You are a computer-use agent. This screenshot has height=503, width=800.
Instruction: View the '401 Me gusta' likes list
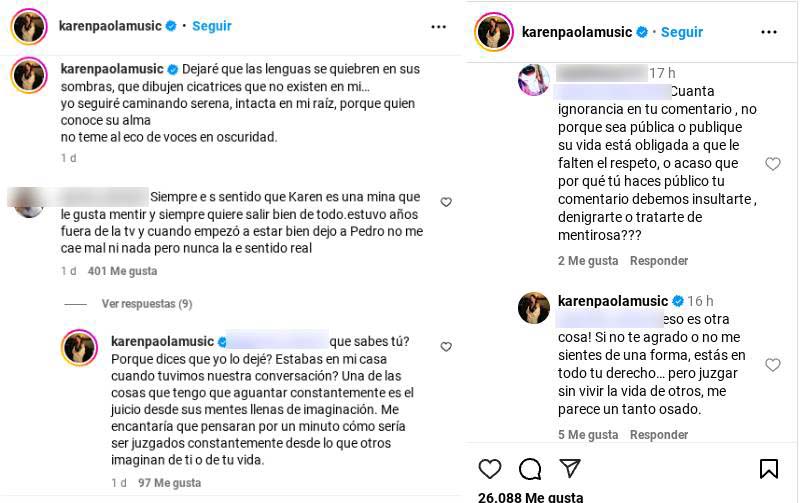click(x=122, y=271)
